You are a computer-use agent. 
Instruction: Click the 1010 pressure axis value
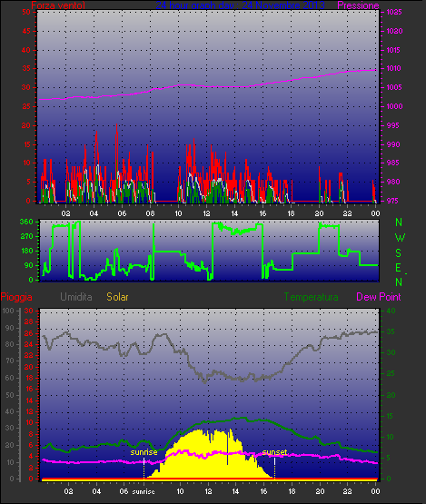click(x=393, y=68)
